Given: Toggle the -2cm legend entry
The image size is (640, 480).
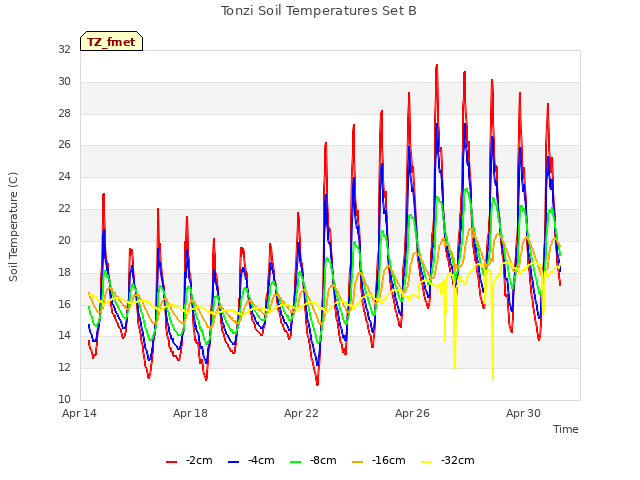Looking at the screenshot, I should pyautogui.click(x=189, y=461).
